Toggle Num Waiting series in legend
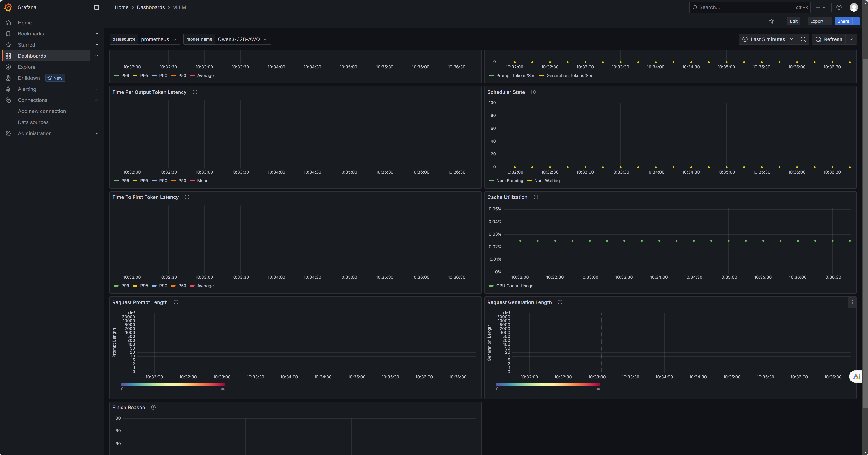 [546, 180]
